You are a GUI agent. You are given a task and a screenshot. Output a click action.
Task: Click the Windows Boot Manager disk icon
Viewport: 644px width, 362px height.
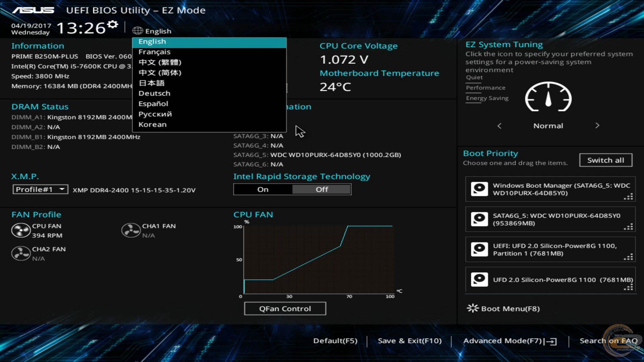coord(479,189)
